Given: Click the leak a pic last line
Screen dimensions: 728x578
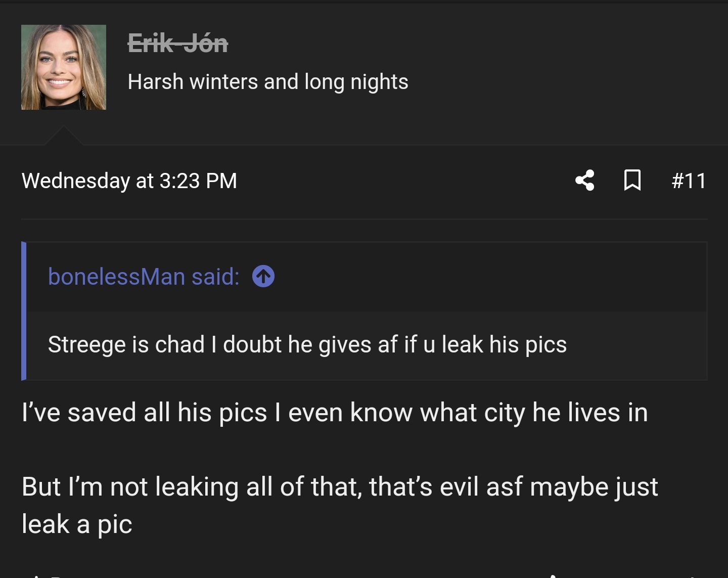Looking at the screenshot, I should tap(77, 524).
